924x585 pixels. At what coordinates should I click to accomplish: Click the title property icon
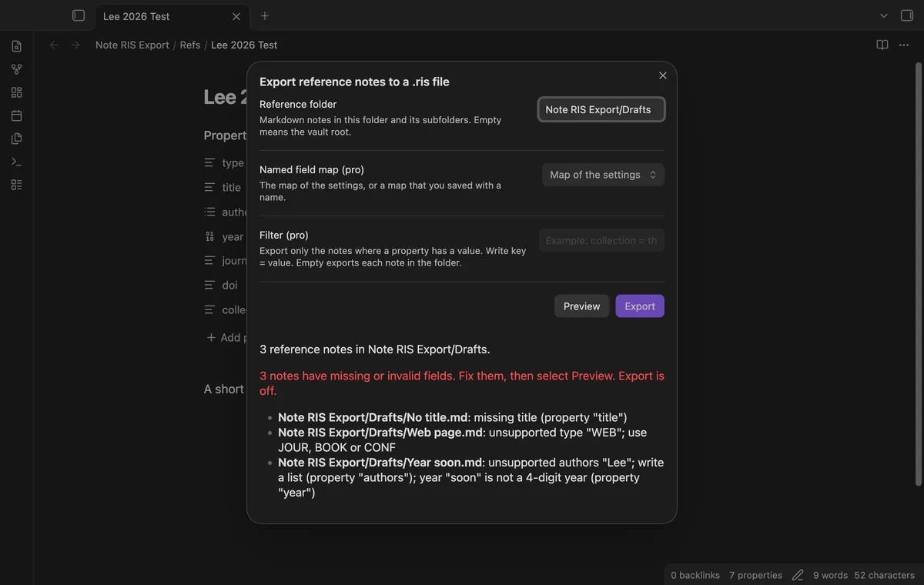[209, 187]
